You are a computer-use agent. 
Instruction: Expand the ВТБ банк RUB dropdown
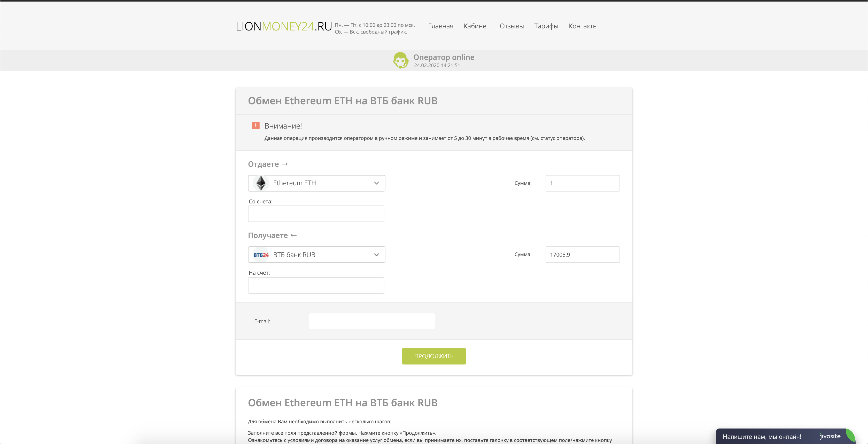pos(376,255)
